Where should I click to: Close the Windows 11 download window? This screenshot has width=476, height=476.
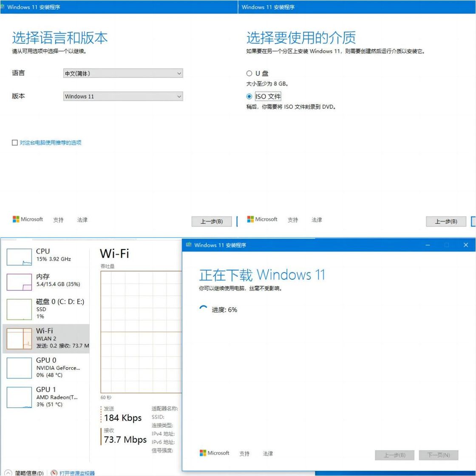tap(466, 245)
